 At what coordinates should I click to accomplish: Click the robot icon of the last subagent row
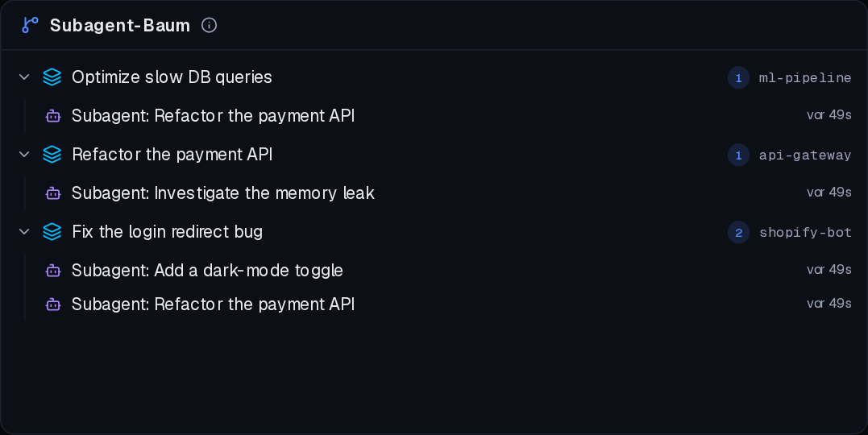coord(53,304)
